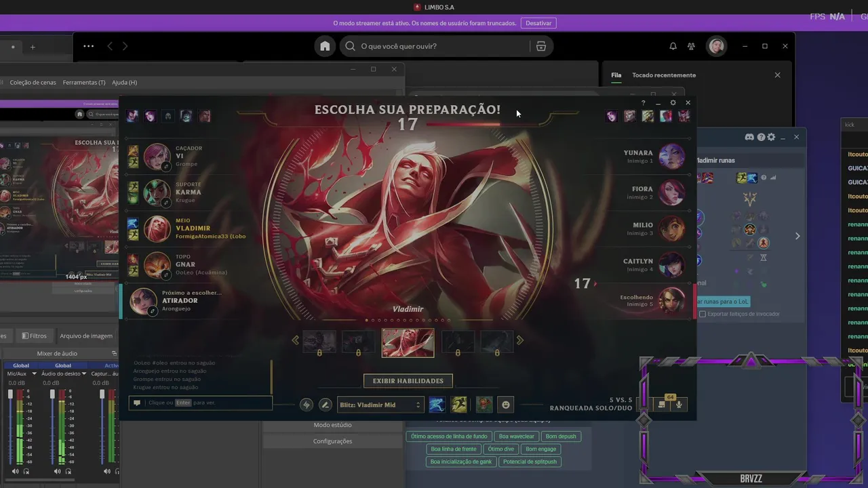Screen dimensions: 868x488
Task: Check Exportar feitiços de invocador checkbox
Action: (x=703, y=314)
